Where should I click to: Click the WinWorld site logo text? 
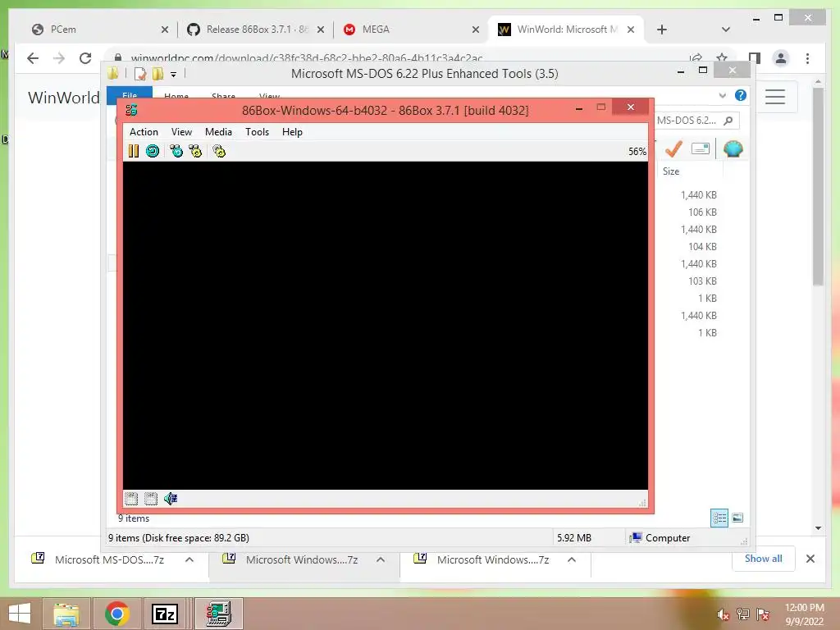[64, 98]
